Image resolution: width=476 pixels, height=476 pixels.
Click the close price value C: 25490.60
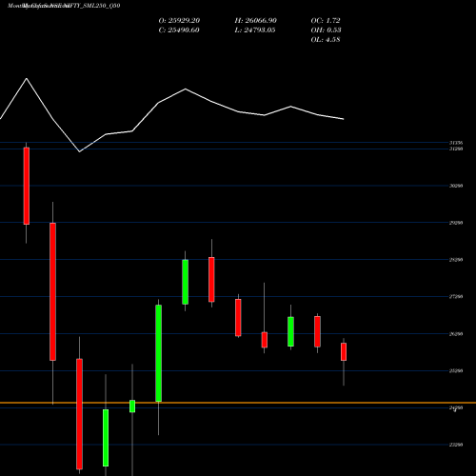pos(179,30)
